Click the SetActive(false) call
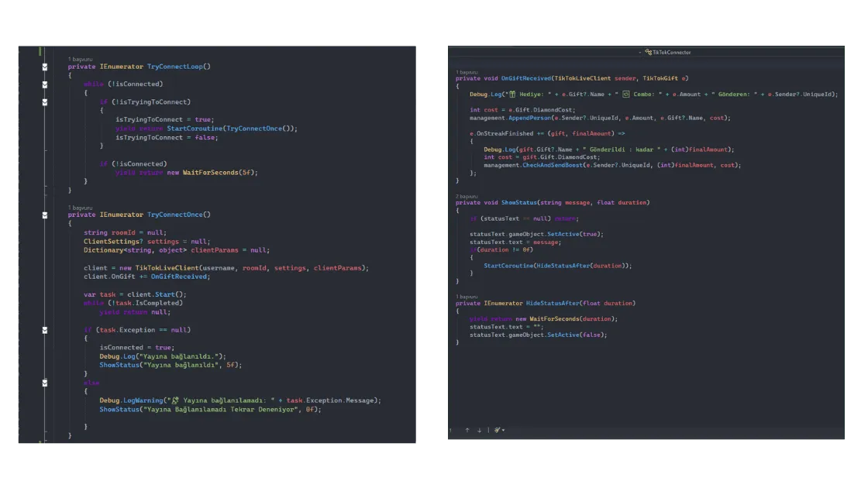The image size is (868, 488). (577, 335)
